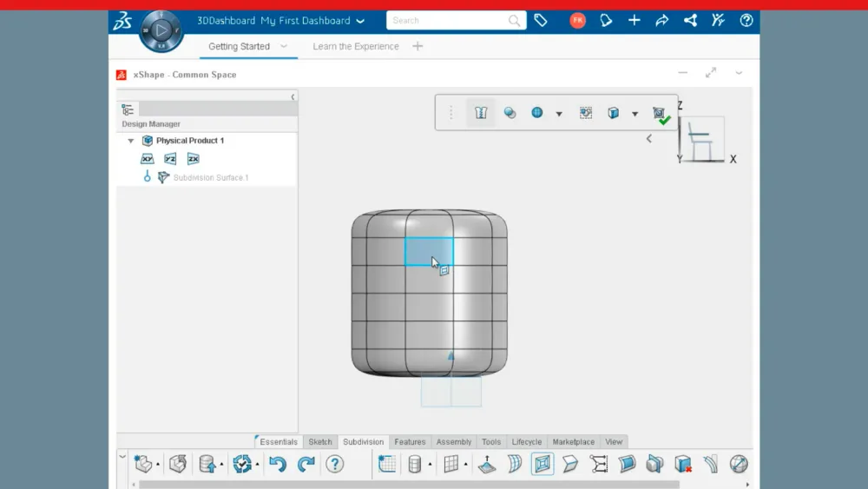Collapse the bottom action bar chevron
Screen dimensions: 868x489
tap(122, 456)
